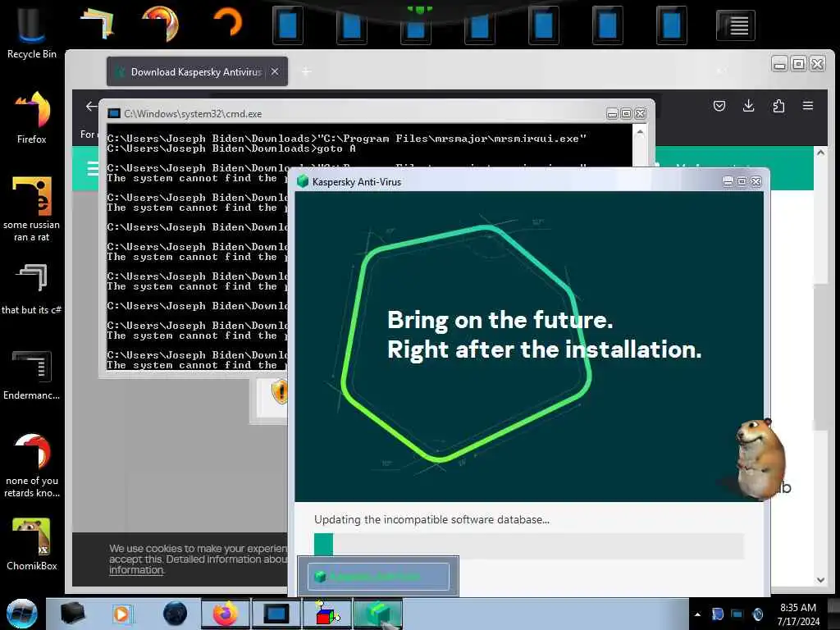Screen dimensions: 840x630
Task: Click 'Updating the incompatible software database...' status text
Action: (x=431, y=519)
